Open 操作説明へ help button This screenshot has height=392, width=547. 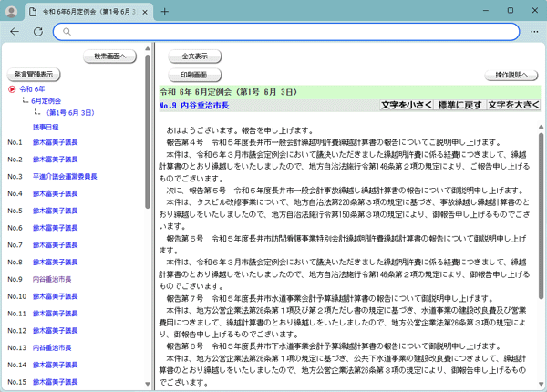click(511, 75)
